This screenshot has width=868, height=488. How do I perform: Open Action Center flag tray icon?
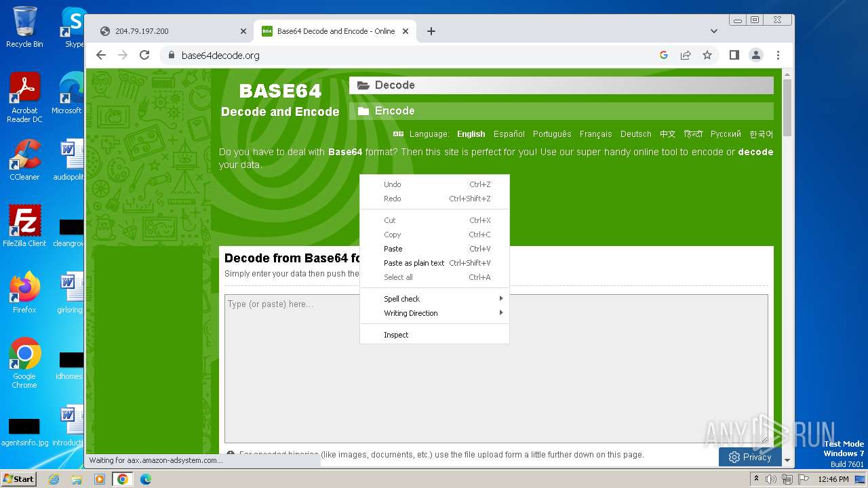pyautogui.click(x=803, y=479)
